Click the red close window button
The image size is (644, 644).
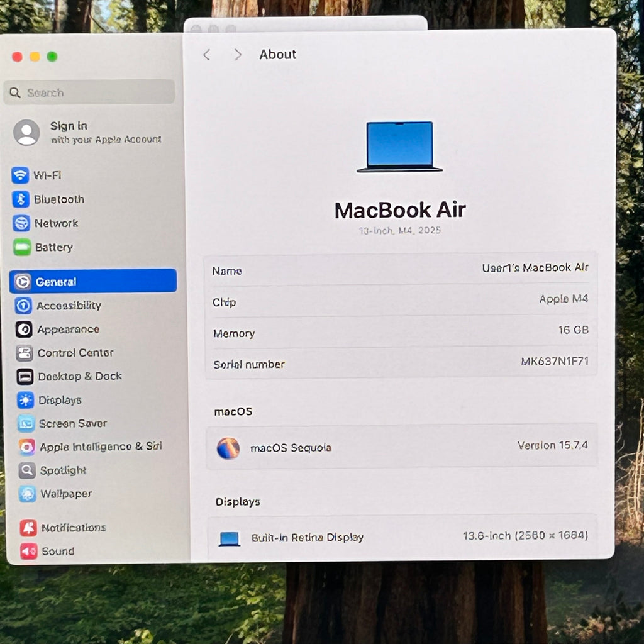[17, 57]
